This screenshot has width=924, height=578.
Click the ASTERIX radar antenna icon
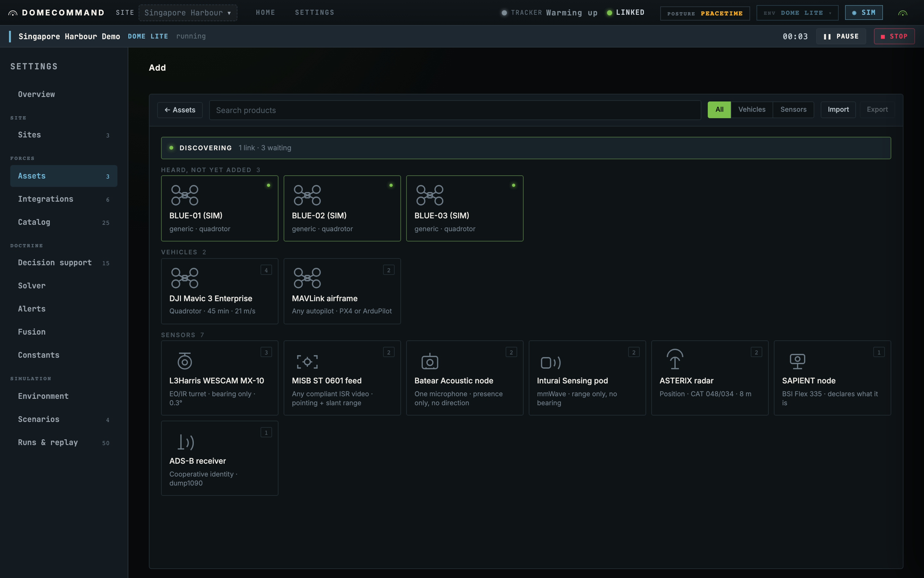675,359
